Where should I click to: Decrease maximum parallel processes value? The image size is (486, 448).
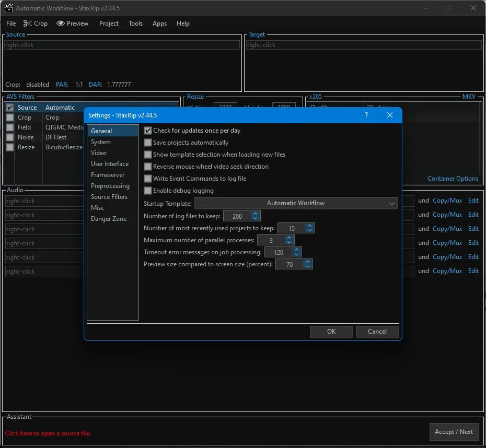[290, 243]
